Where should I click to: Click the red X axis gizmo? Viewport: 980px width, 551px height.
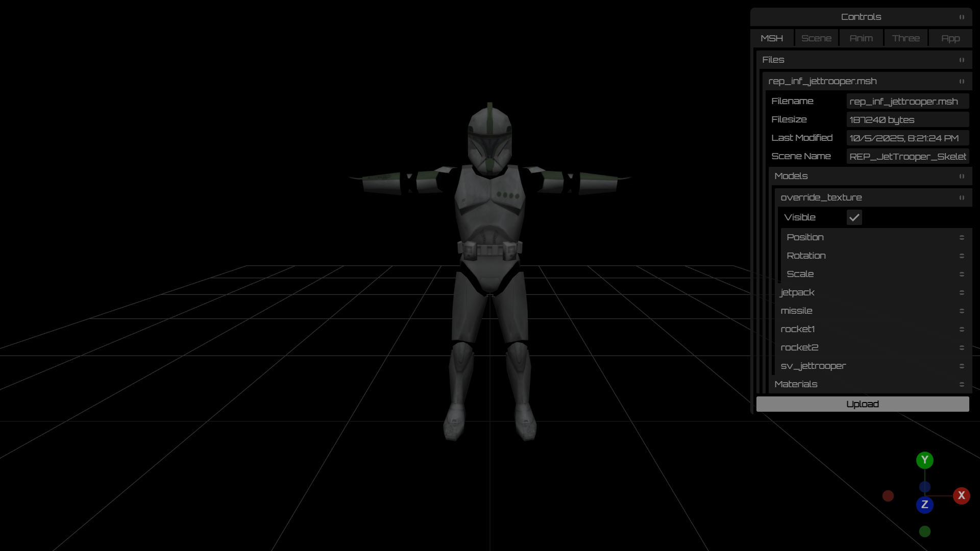(961, 495)
